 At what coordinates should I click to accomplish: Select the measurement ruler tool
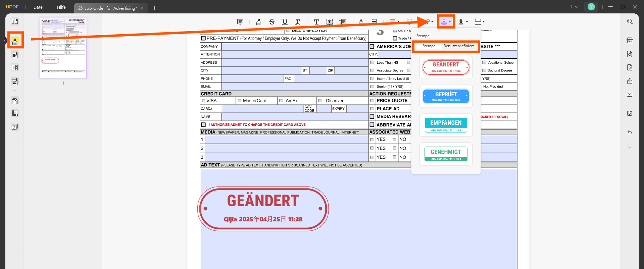478,22
